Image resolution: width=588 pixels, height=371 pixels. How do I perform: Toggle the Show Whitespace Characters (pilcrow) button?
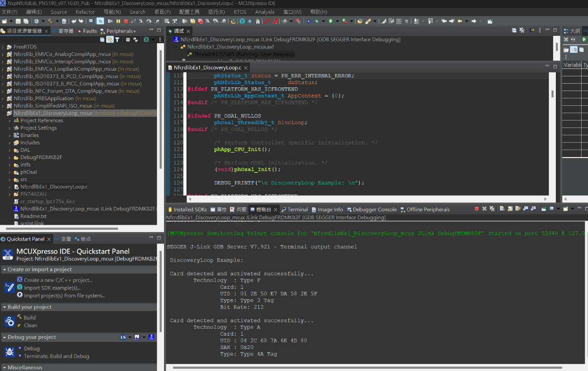tap(406, 21)
